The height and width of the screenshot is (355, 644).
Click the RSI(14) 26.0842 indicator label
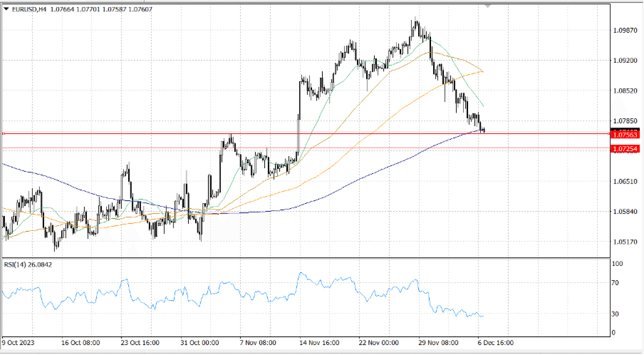tap(28, 265)
